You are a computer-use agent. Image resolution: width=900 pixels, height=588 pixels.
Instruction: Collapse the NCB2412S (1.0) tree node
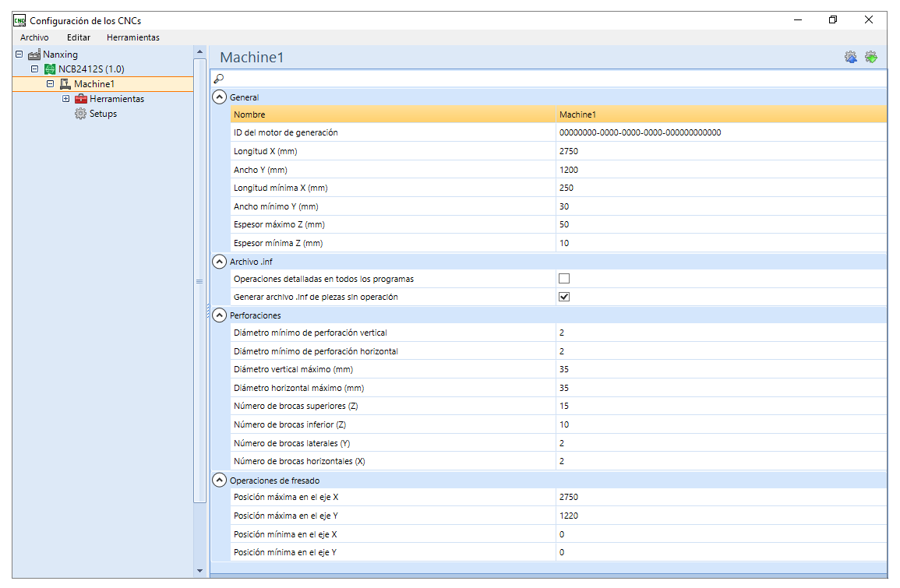click(x=34, y=69)
